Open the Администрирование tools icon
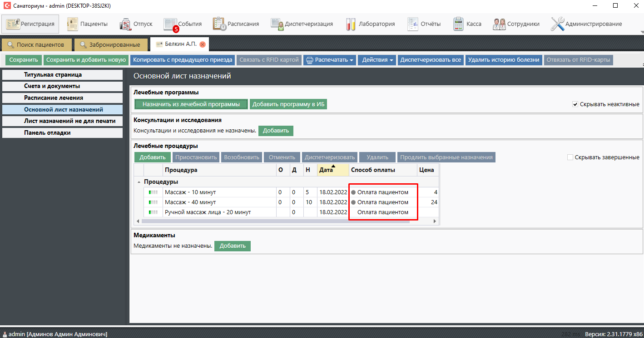Viewport: 644px width, 338px height. [x=557, y=24]
